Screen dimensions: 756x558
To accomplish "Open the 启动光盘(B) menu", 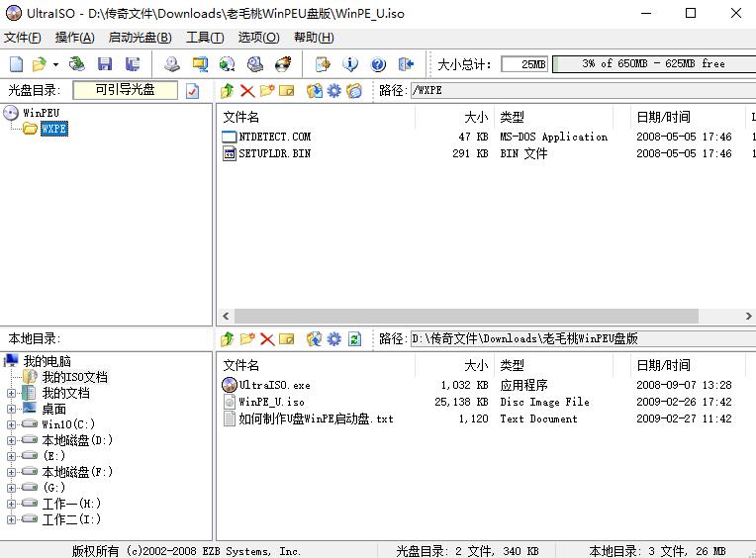I will tap(140, 38).
